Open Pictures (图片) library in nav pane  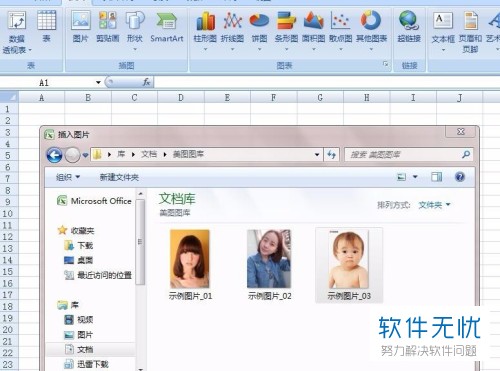pyautogui.click(x=79, y=335)
